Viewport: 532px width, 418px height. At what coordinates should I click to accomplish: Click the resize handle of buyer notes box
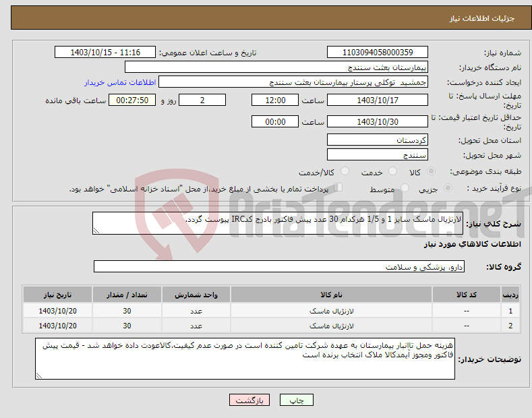[x=39, y=376]
